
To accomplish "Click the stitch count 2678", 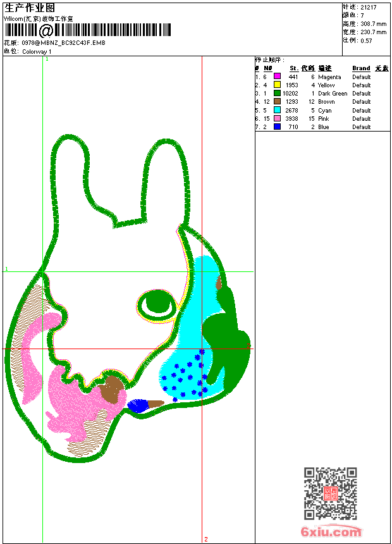I will tap(291, 110).
